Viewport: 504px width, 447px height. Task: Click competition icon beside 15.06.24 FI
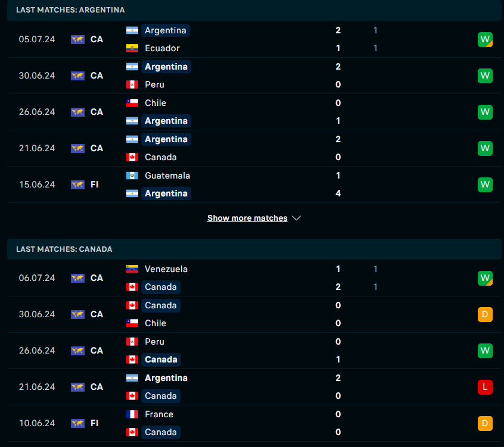[77, 185]
